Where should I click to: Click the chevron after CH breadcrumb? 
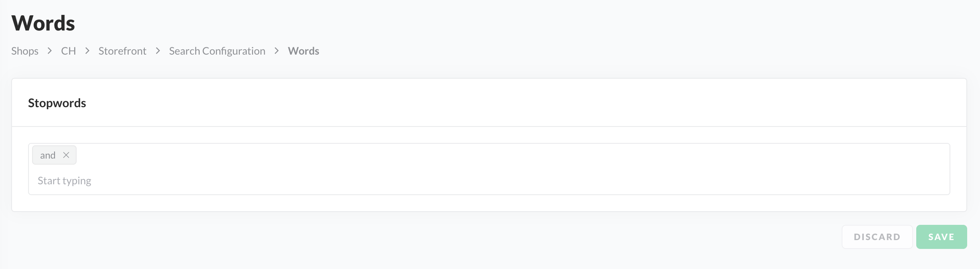[87, 51]
